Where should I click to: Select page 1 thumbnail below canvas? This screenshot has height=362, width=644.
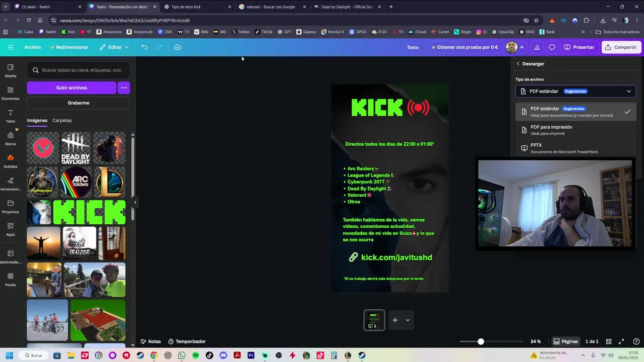(374, 320)
